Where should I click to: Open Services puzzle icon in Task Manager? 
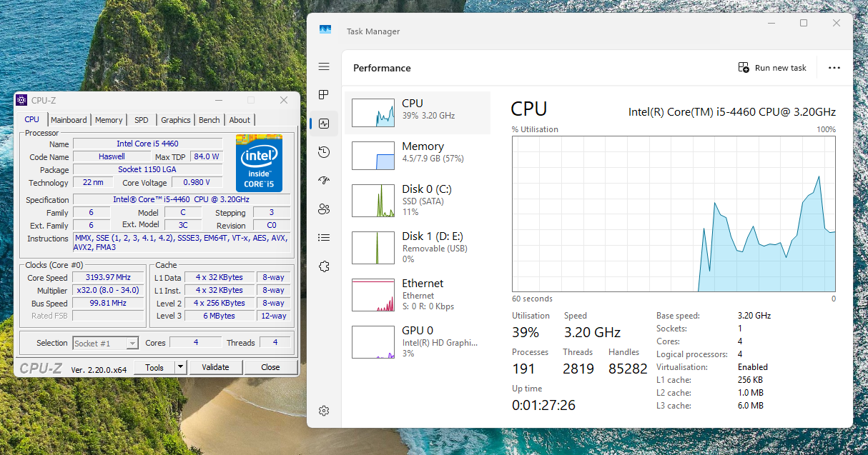(324, 266)
